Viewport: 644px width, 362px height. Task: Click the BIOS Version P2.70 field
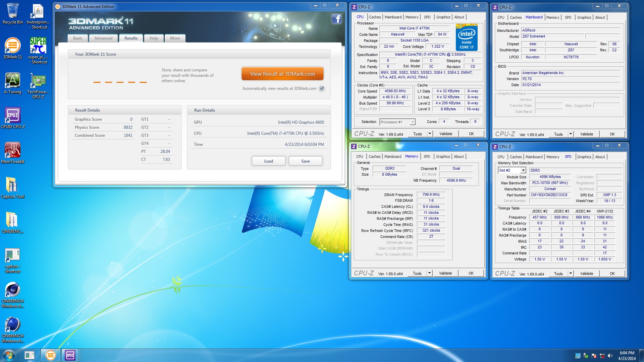tap(571, 79)
